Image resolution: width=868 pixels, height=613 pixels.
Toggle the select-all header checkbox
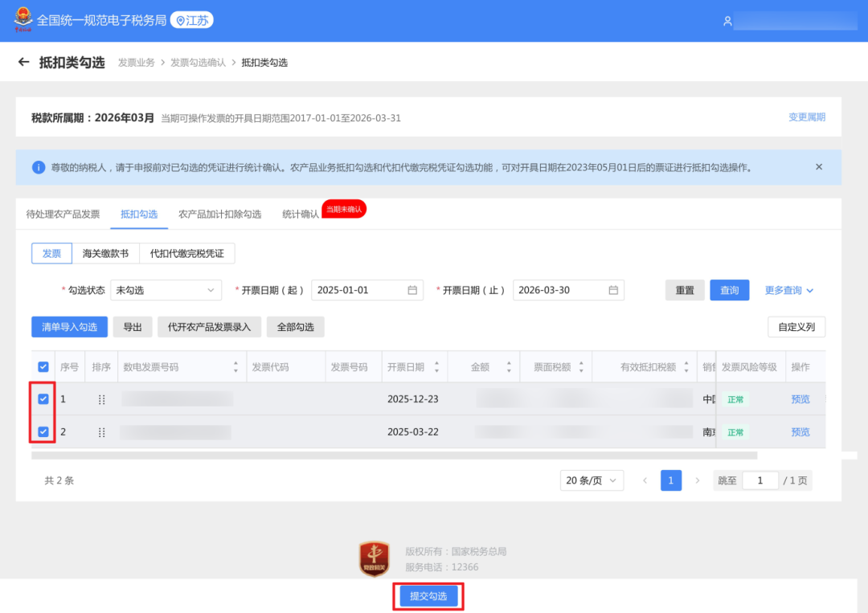(x=43, y=367)
